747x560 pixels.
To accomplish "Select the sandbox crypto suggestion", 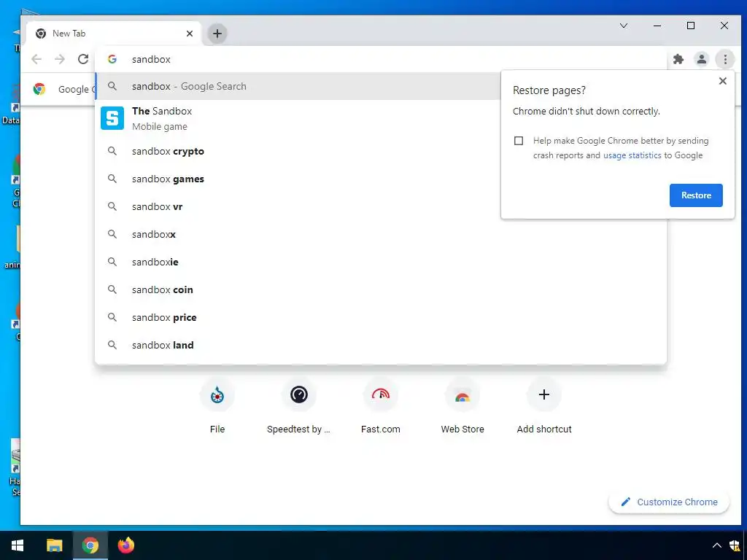I will coord(298,152).
